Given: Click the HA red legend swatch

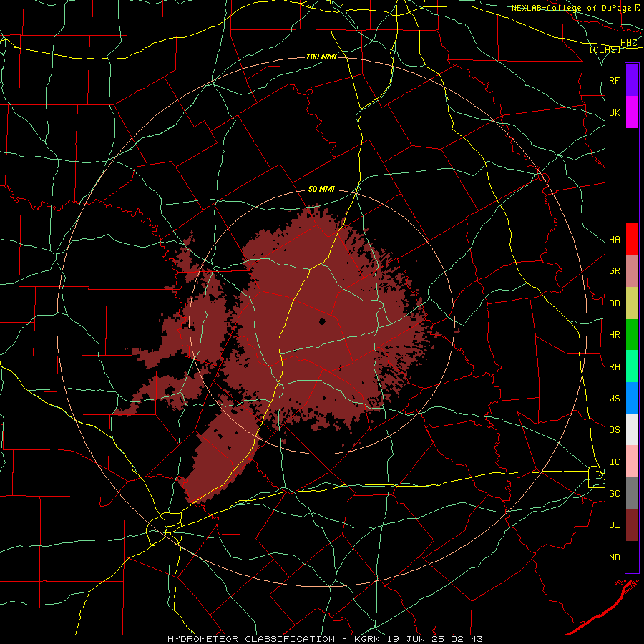Looking at the screenshot, I should tap(632, 239).
